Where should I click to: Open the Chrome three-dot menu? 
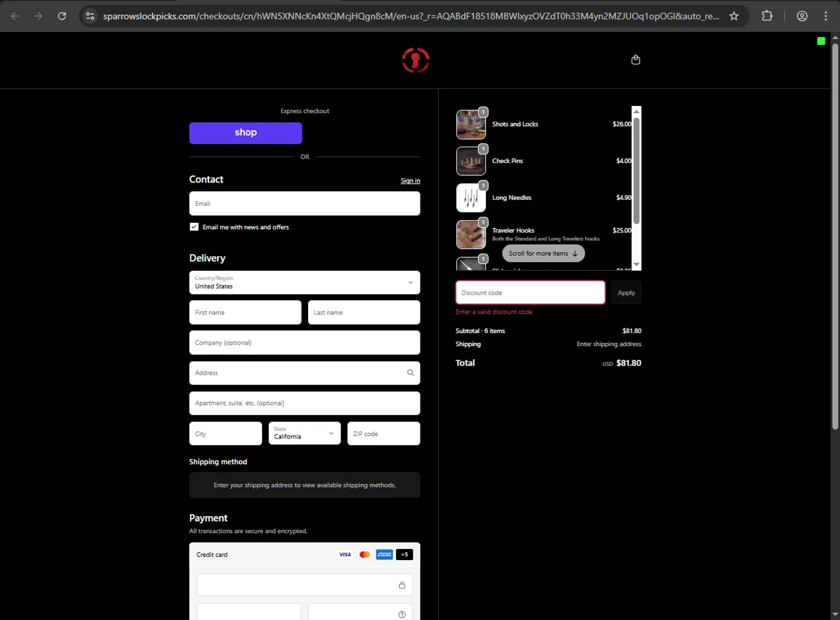[825, 16]
